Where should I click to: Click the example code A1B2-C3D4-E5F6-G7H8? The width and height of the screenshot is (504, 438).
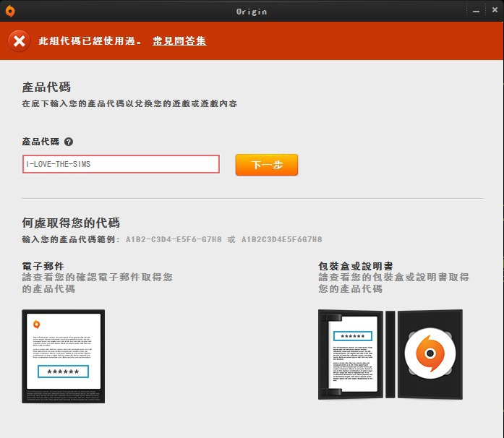(174, 239)
